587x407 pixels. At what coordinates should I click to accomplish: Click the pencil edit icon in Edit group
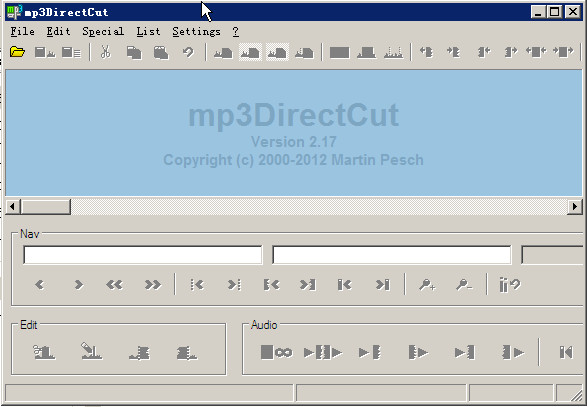[x=91, y=351]
